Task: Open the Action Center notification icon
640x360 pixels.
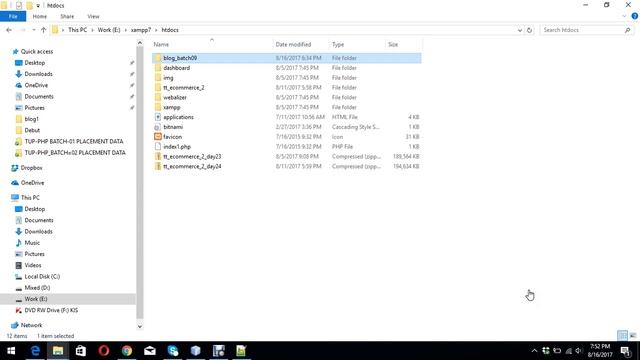Action: pyautogui.click(x=626, y=351)
